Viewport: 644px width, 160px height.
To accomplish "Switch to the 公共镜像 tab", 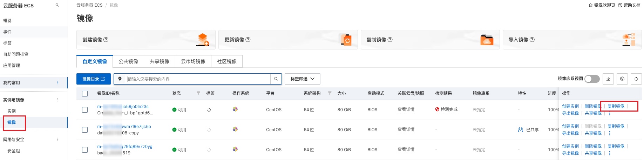I will point(128,61).
